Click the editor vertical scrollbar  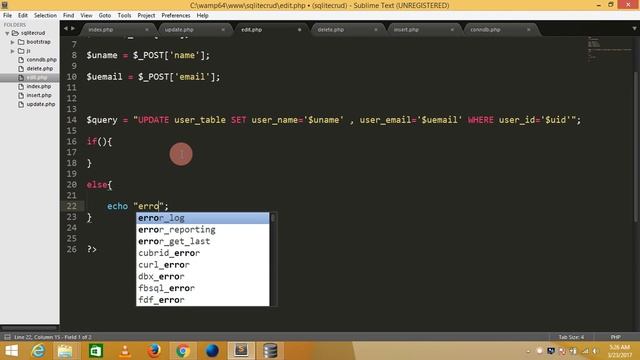(636, 147)
